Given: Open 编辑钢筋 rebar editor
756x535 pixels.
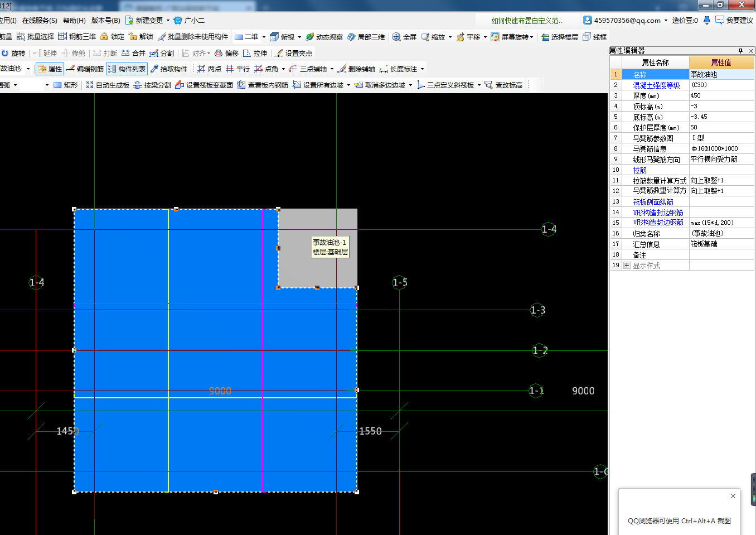Looking at the screenshot, I should coord(85,69).
